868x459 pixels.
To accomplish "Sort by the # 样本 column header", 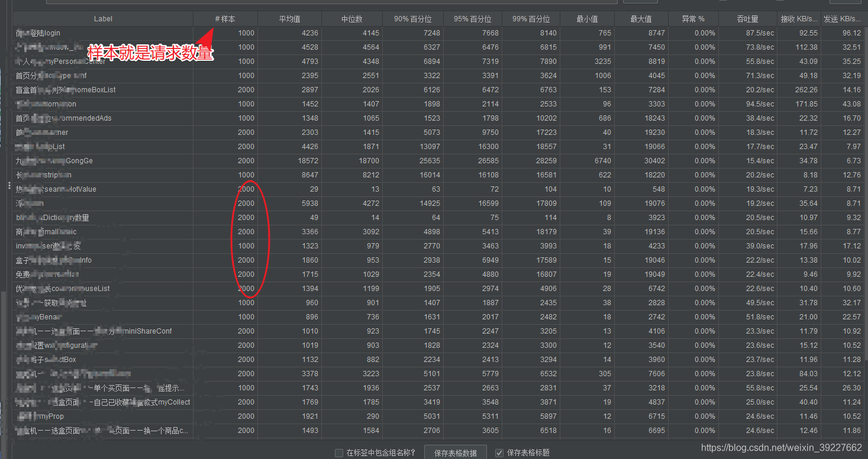I will (x=225, y=19).
